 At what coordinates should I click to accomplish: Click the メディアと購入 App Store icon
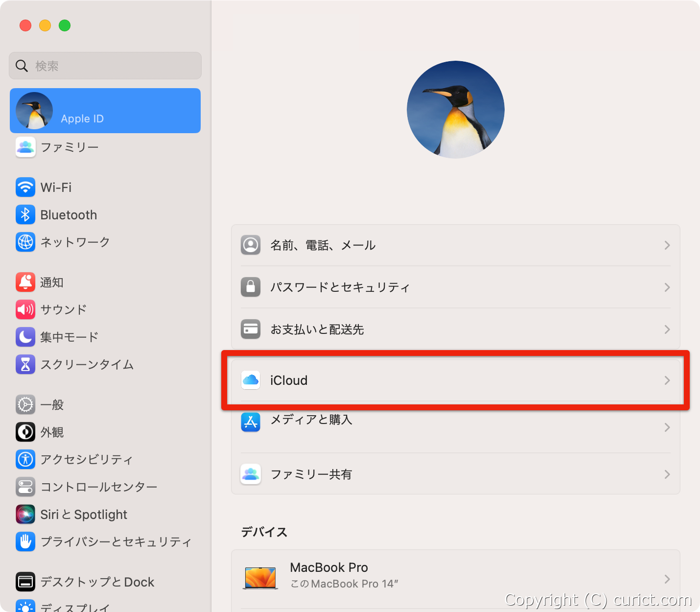[251, 422]
